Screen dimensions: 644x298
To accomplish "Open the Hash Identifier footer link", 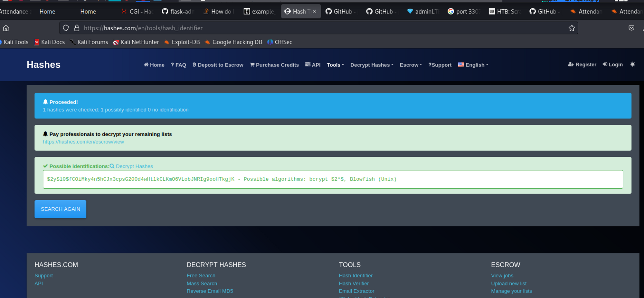I will [355, 275].
